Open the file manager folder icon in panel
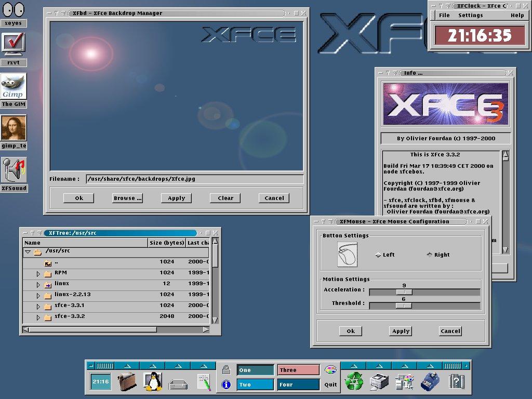The image size is (532, 399). 127,381
